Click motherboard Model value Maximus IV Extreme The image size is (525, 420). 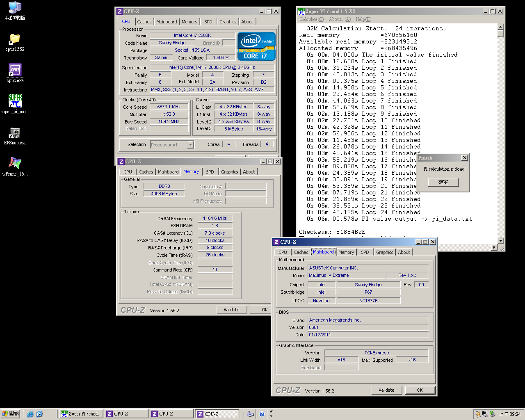tap(347, 275)
